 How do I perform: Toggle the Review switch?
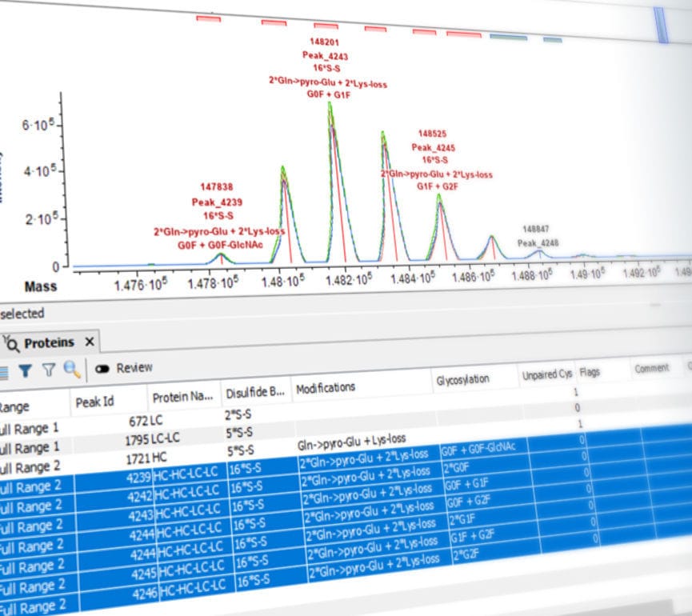(103, 369)
